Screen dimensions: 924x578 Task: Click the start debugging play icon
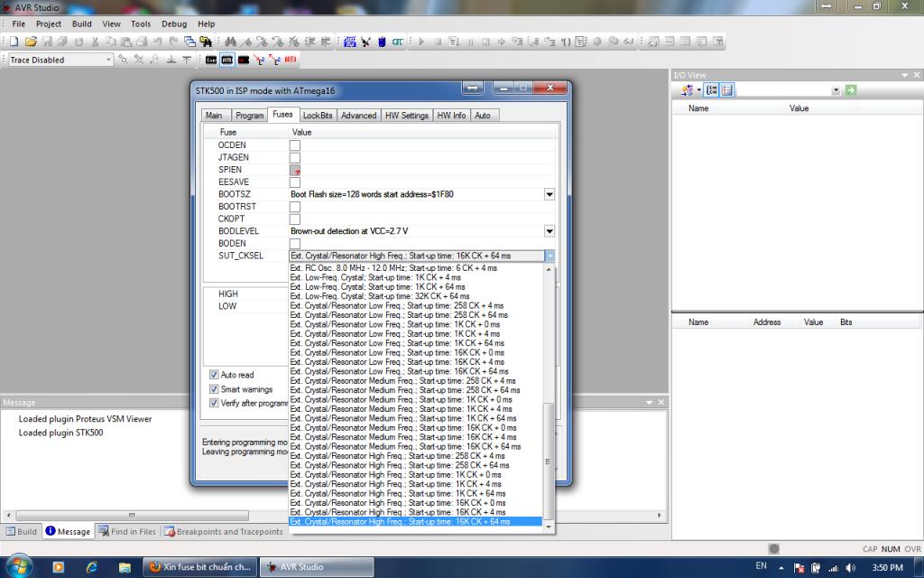(421, 42)
